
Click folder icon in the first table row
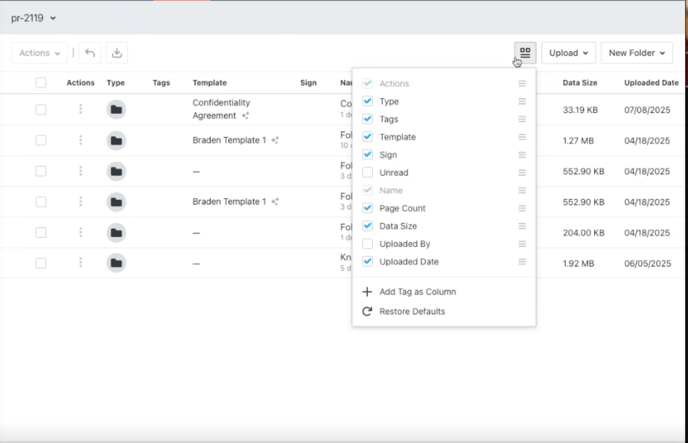116,109
